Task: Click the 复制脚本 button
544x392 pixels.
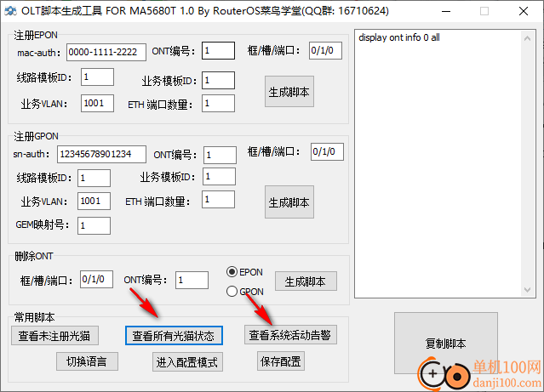Action: pyautogui.click(x=446, y=344)
